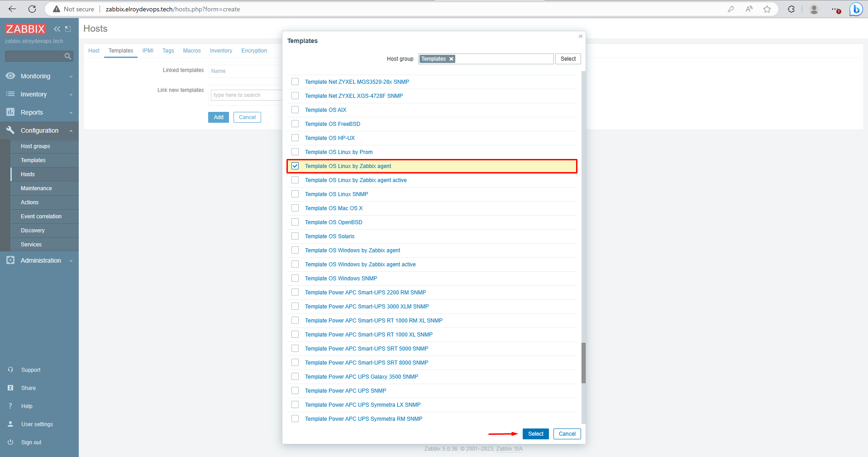
Task: Click the Templates dialog scrollbar thumb
Action: click(x=583, y=363)
